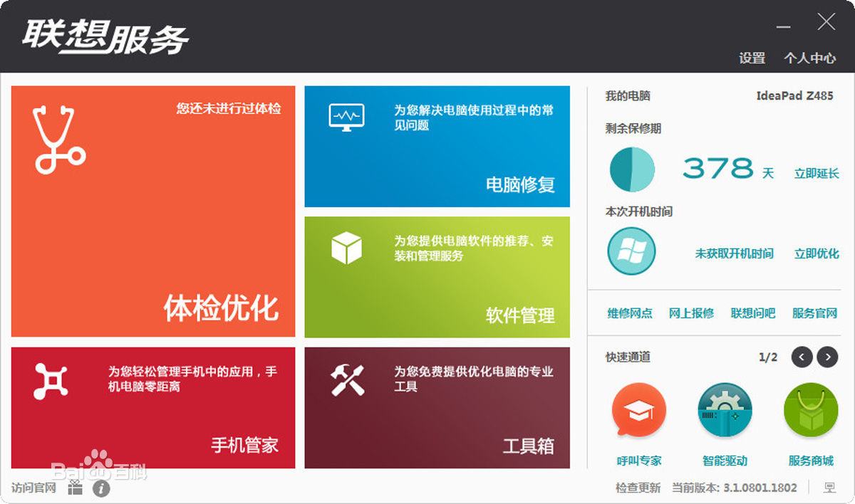Click 立即延长 to extend warranty
Viewport: 855px width, 504px height.
pyautogui.click(x=817, y=174)
